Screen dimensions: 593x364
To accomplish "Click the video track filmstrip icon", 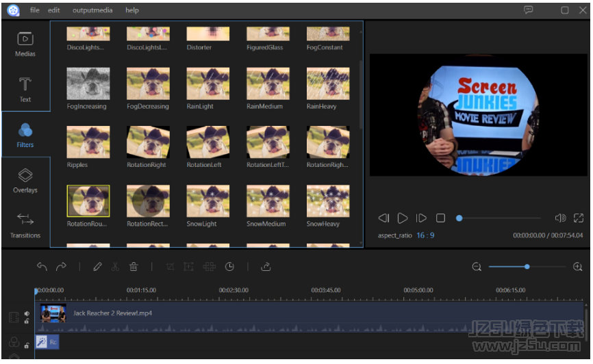I will pyautogui.click(x=14, y=317).
